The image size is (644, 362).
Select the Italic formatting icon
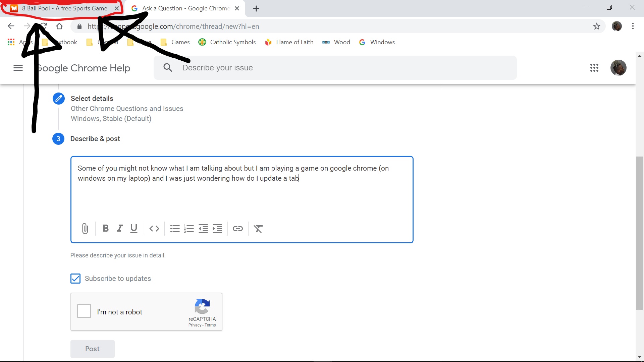point(119,229)
